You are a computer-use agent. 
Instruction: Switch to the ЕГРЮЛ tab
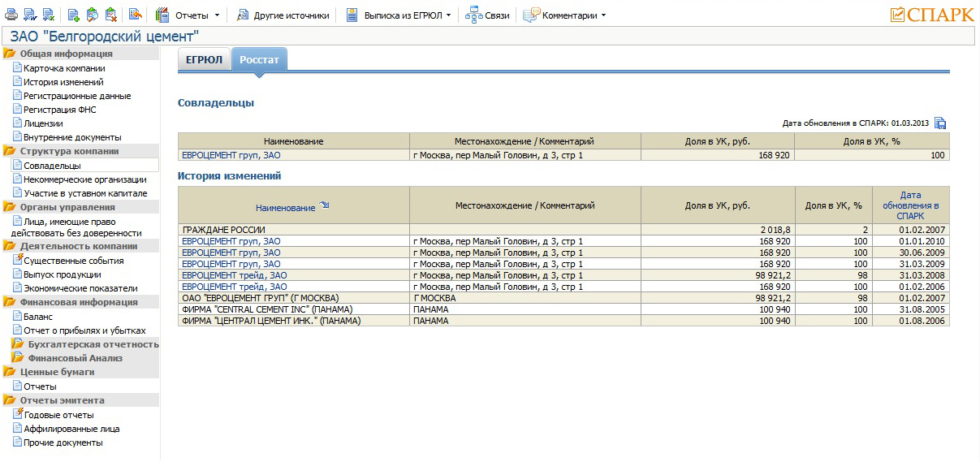point(204,60)
